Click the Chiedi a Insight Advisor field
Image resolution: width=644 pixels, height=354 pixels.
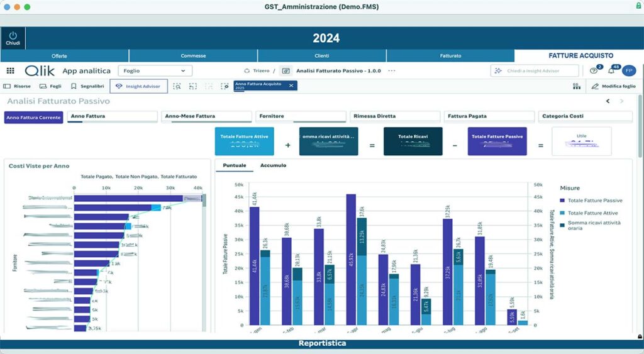535,70
